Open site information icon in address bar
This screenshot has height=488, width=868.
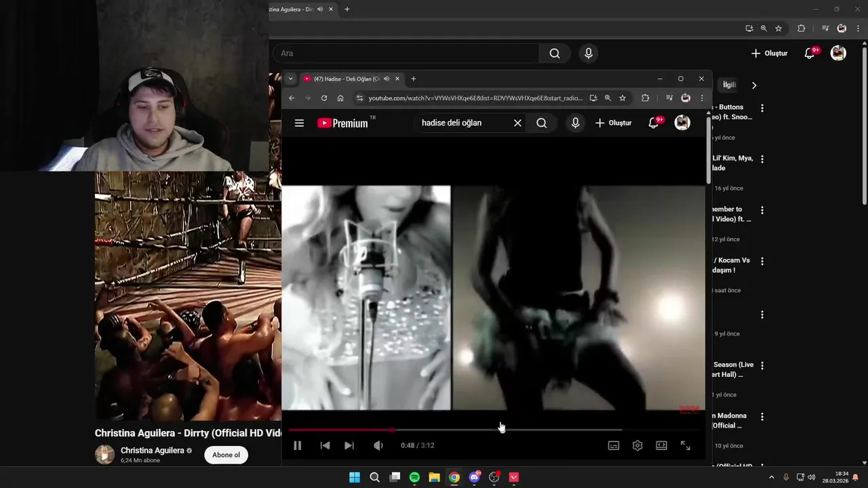point(359,98)
